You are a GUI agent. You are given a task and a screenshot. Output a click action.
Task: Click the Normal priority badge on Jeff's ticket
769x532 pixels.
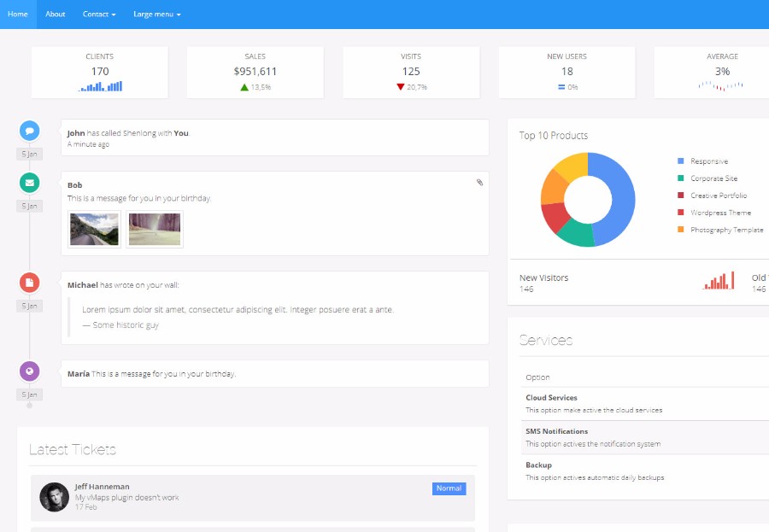click(449, 488)
